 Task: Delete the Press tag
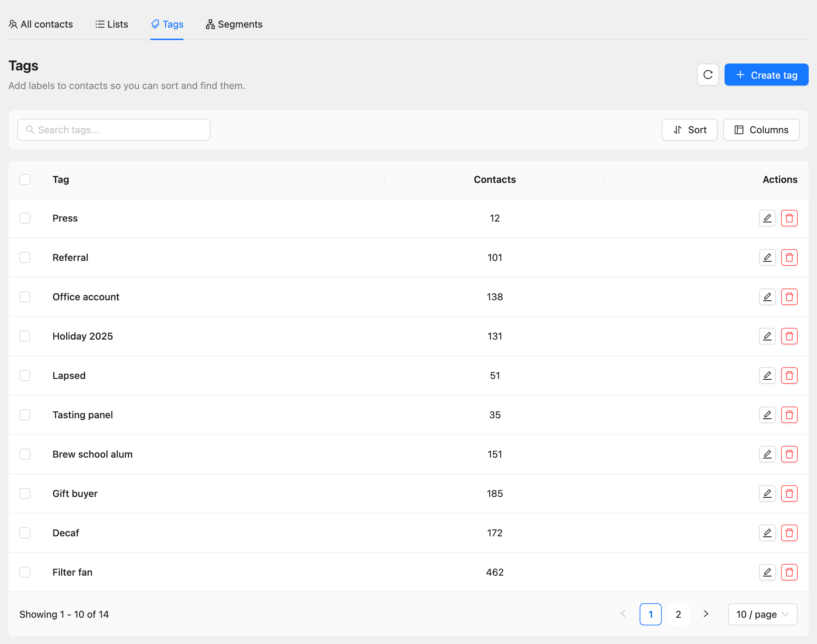pyautogui.click(x=789, y=218)
